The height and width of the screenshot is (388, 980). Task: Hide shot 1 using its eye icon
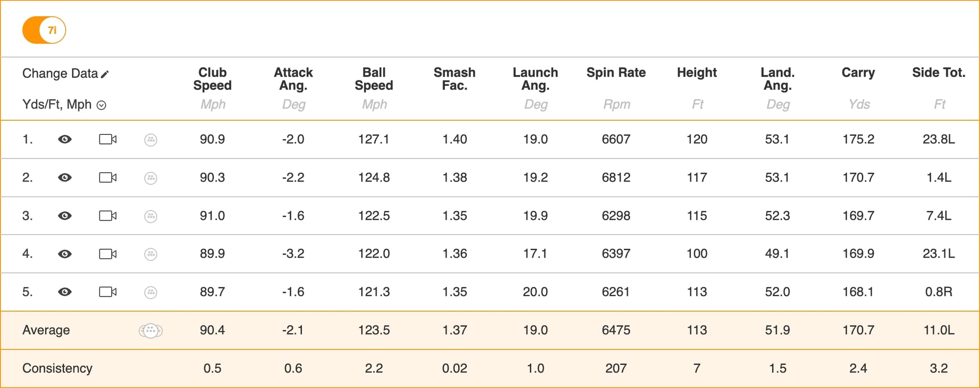coord(65,139)
